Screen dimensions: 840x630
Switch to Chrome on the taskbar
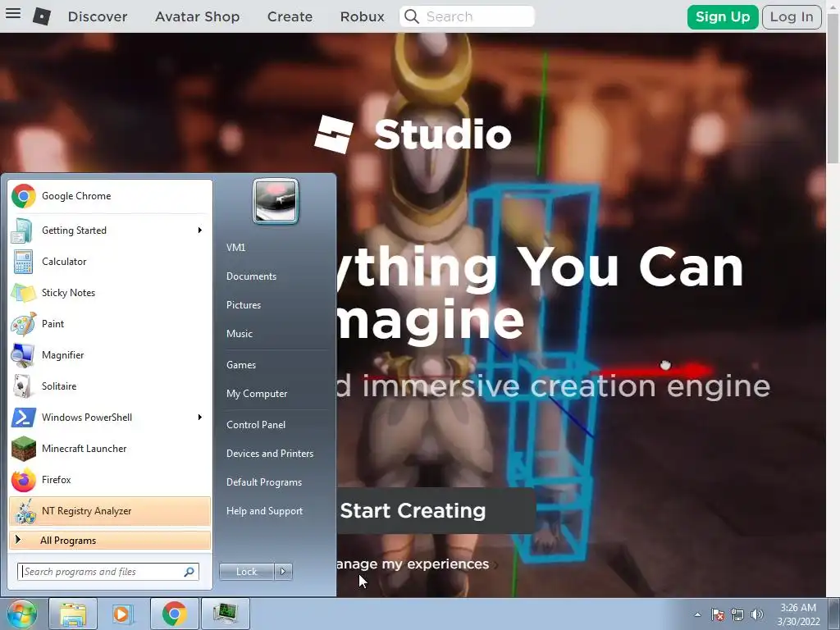(x=174, y=614)
